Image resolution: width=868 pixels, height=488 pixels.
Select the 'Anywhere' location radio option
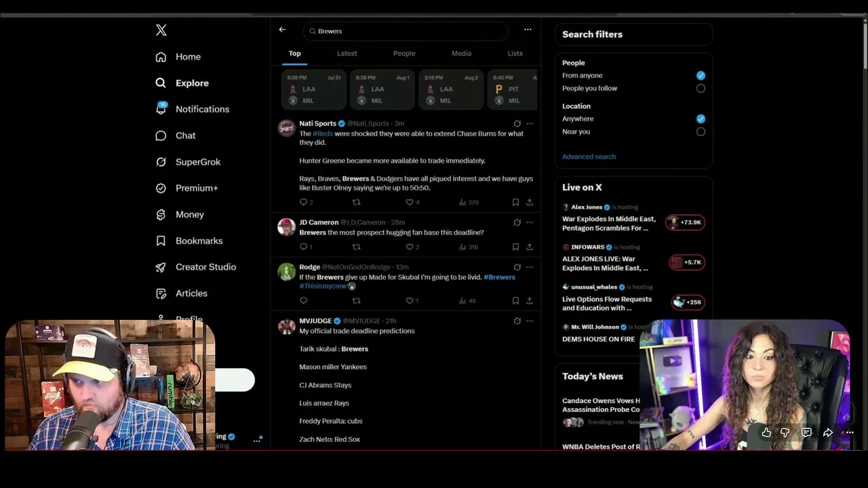coord(701,119)
